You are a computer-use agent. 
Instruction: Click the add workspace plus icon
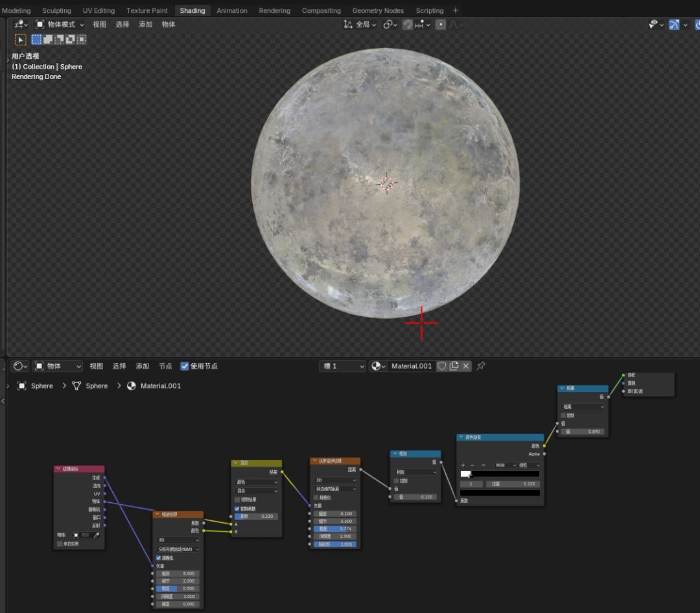click(x=455, y=10)
